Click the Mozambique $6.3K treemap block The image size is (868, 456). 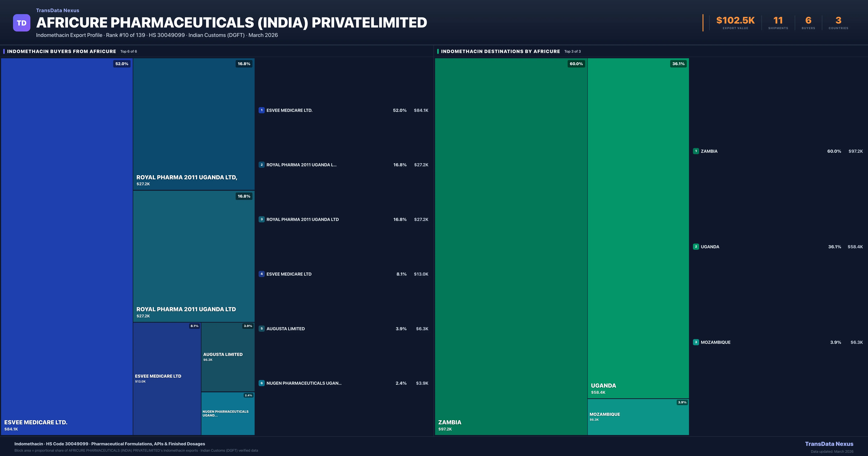click(638, 417)
